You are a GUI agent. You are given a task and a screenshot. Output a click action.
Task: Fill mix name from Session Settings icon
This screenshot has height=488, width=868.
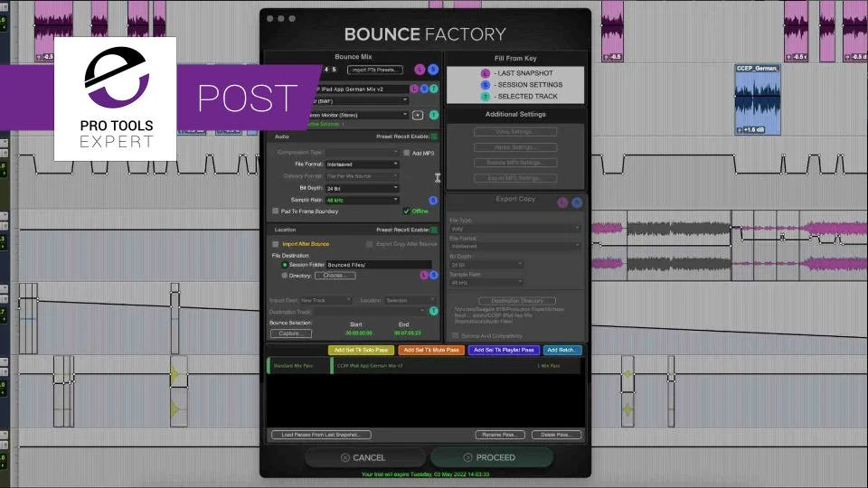(424, 89)
